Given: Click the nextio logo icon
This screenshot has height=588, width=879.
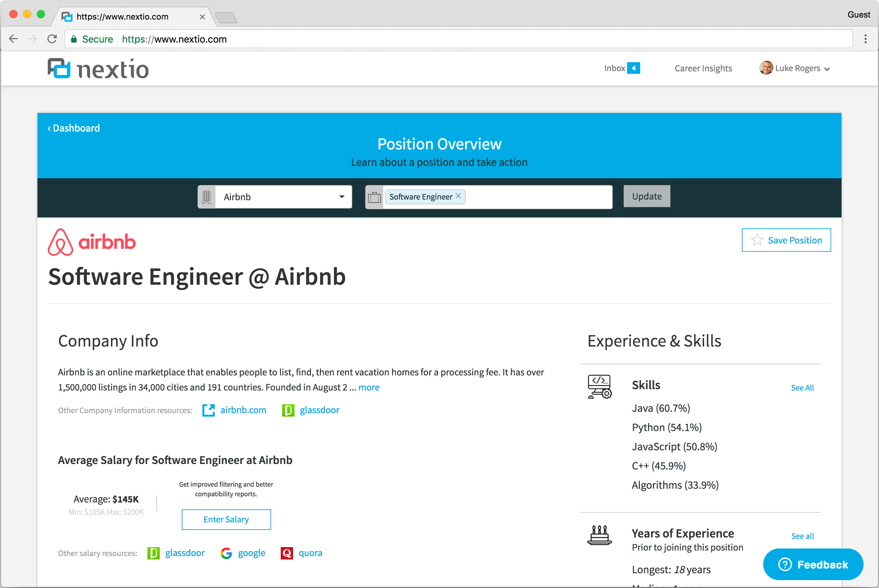Looking at the screenshot, I should click(59, 68).
